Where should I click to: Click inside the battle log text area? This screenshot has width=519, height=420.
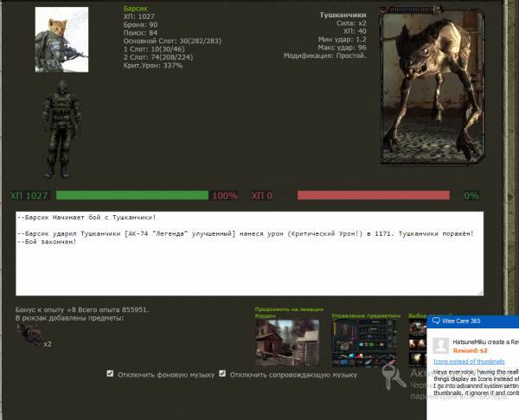tap(248, 259)
